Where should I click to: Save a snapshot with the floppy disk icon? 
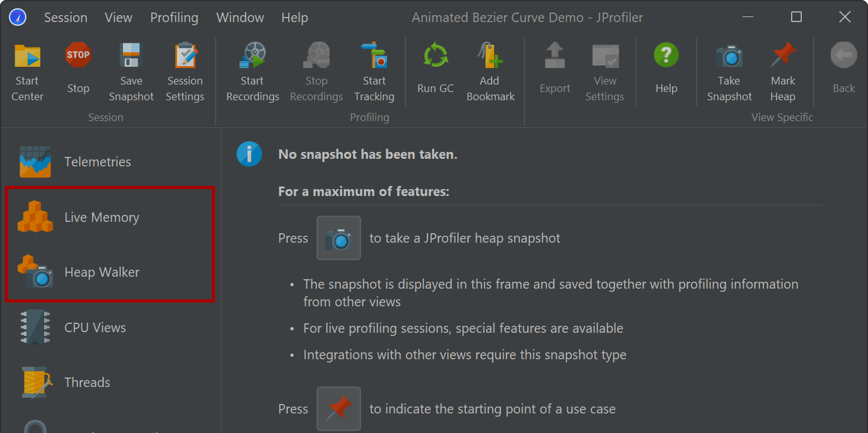(x=131, y=55)
